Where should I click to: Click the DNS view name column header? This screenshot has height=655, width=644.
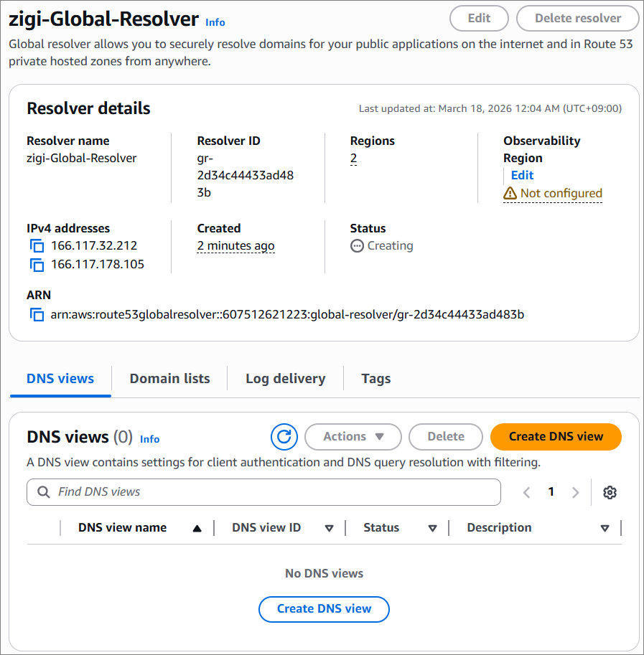pos(123,528)
